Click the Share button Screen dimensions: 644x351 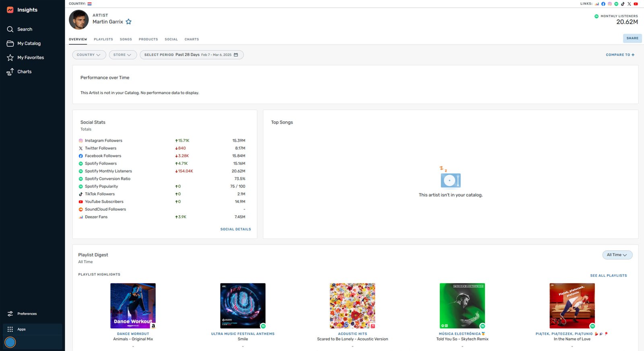(x=632, y=38)
